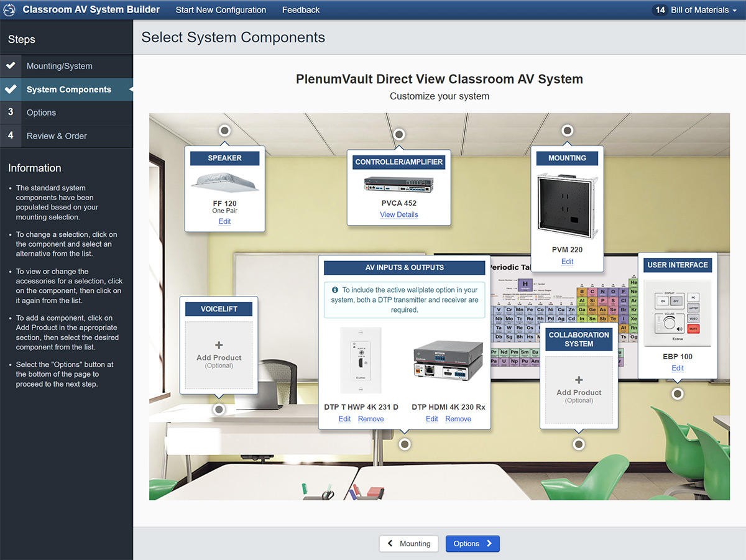Click the PVCA 452 product name
746x560 pixels.
pyautogui.click(x=399, y=203)
